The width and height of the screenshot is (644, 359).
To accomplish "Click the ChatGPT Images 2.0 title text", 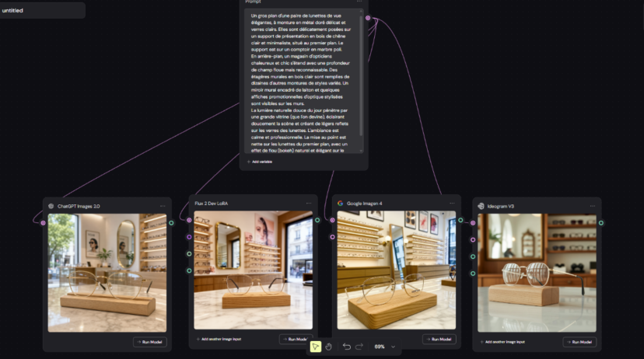I will (79, 206).
